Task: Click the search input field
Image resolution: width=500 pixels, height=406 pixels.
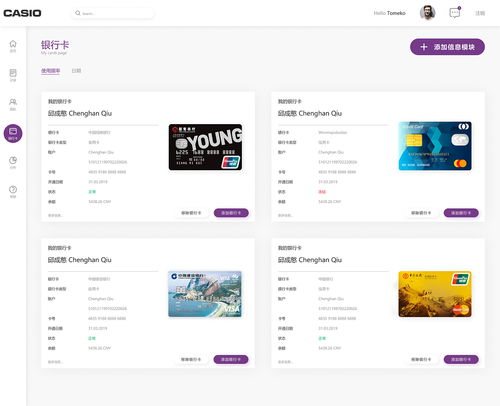Action: (113, 13)
